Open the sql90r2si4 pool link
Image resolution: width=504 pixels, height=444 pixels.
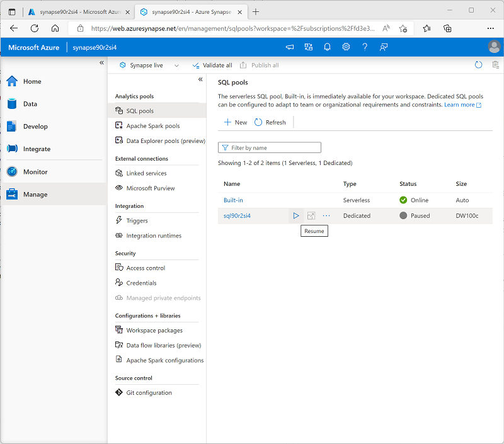(x=237, y=216)
